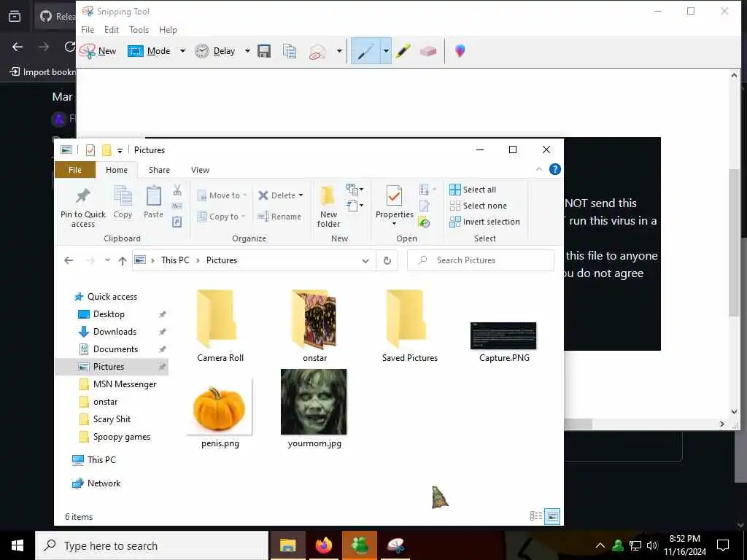The width and height of the screenshot is (747, 560).
Task: Open the Help menu in Snipping Tool
Action: coord(168,29)
